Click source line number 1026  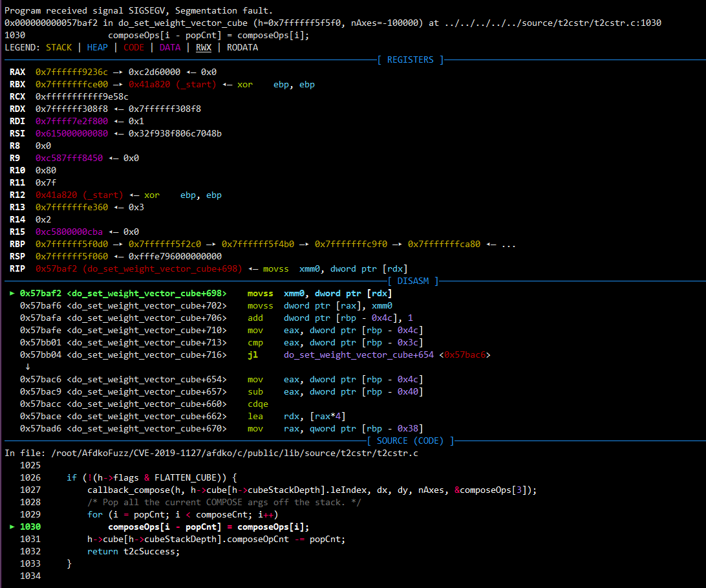point(30,477)
